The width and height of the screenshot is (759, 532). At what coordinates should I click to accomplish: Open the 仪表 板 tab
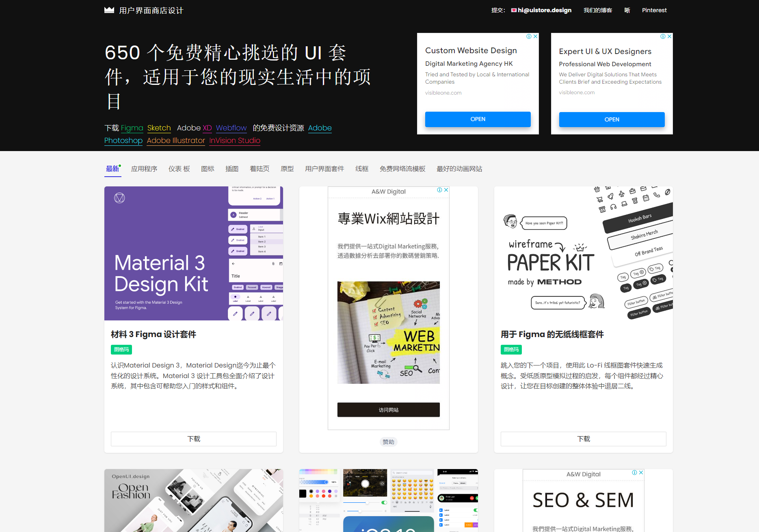(x=179, y=169)
